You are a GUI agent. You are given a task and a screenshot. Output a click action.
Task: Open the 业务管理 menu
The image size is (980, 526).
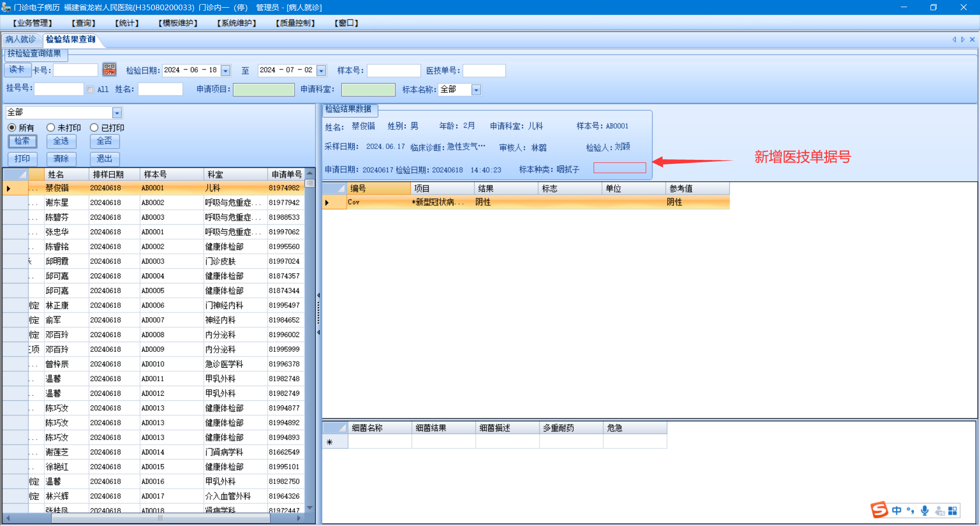pyautogui.click(x=32, y=23)
